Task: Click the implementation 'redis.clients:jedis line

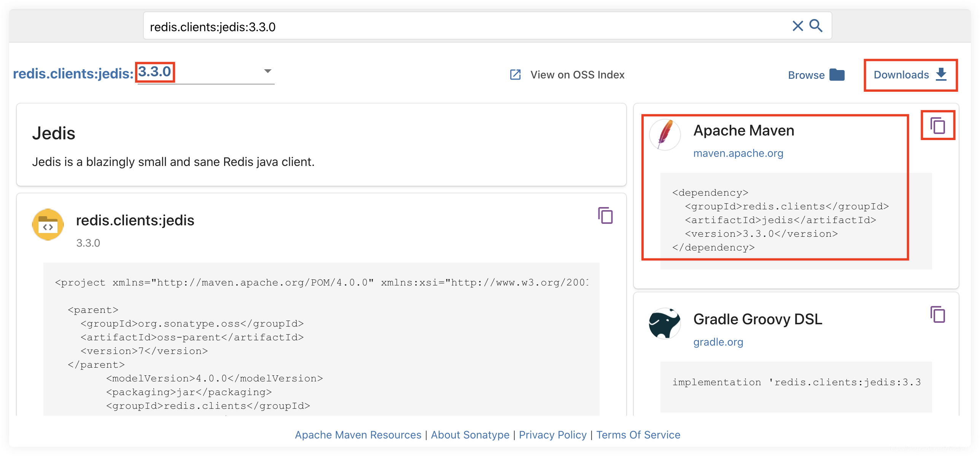Action: pyautogui.click(x=796, y=382)
